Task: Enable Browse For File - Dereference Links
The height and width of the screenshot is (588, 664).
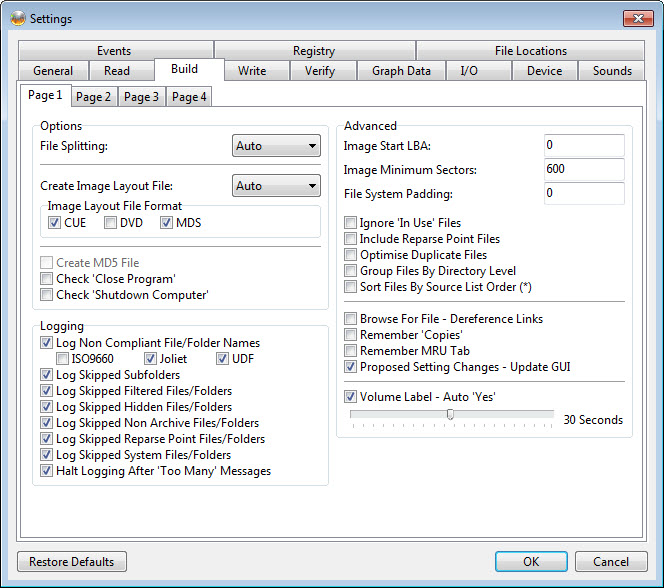Action: tap(350, 318)
